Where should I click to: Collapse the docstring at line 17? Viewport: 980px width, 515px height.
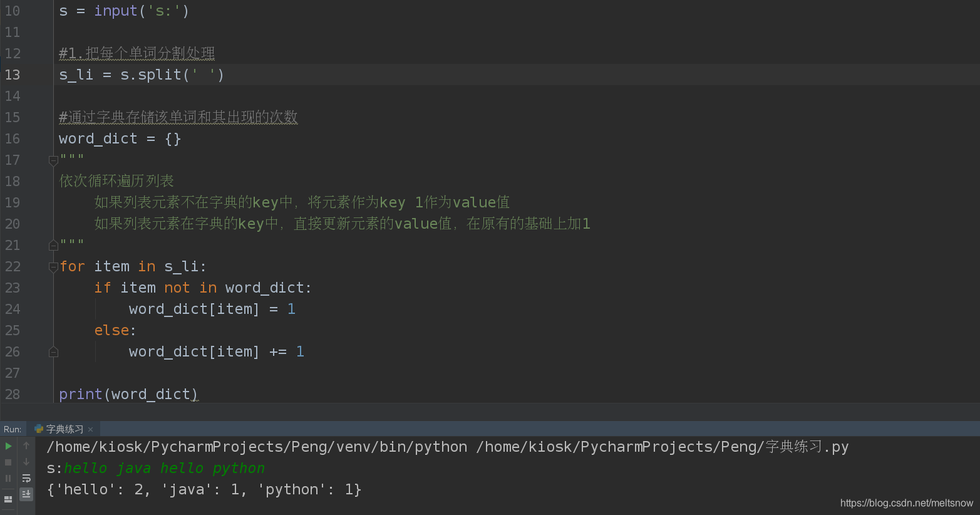pos(53,160)
